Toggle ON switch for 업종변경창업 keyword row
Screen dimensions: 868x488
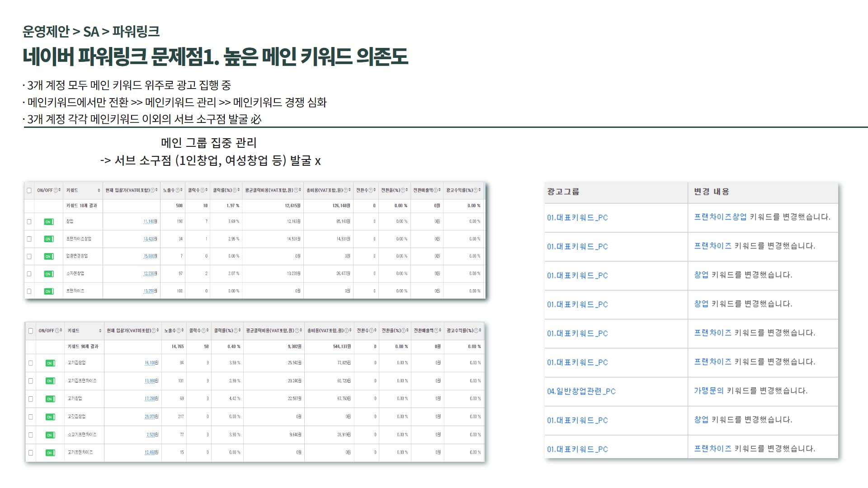49,256
